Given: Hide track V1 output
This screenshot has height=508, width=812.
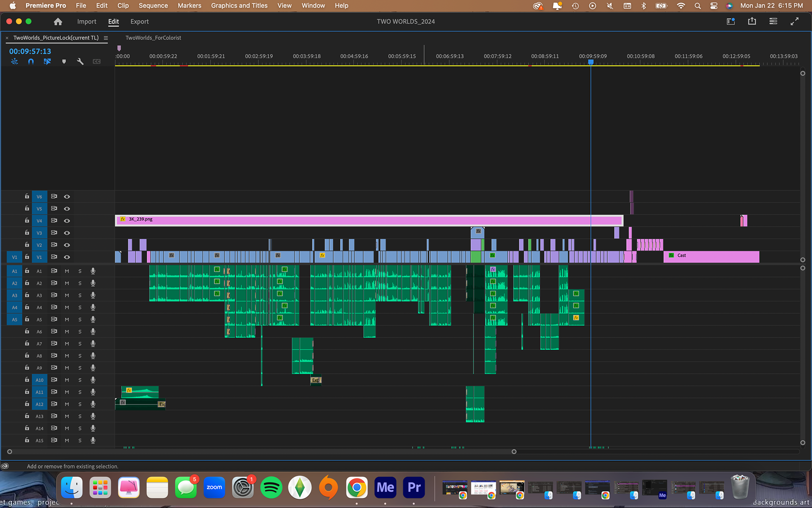Looking at the screenshot, I should pos(67,257).
